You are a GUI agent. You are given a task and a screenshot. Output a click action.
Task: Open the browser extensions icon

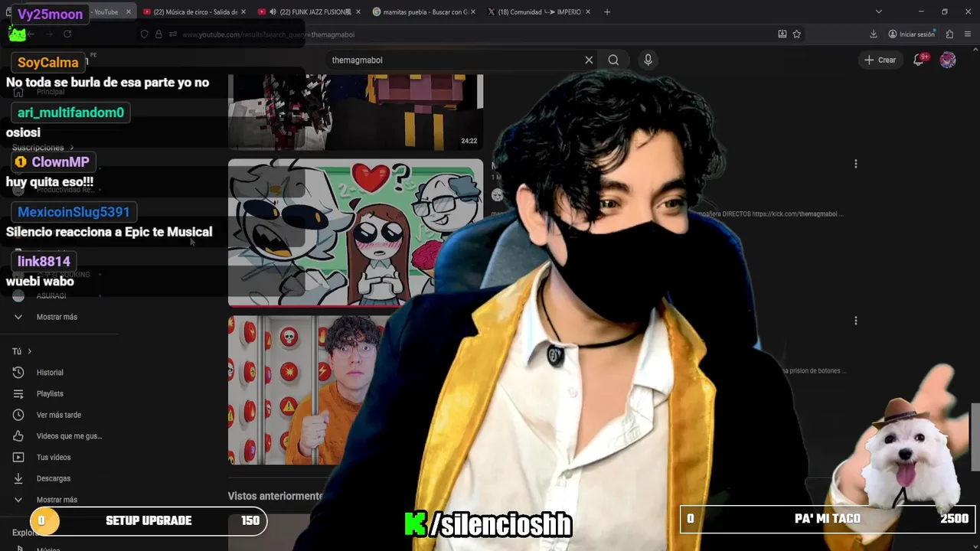point(949,34)
